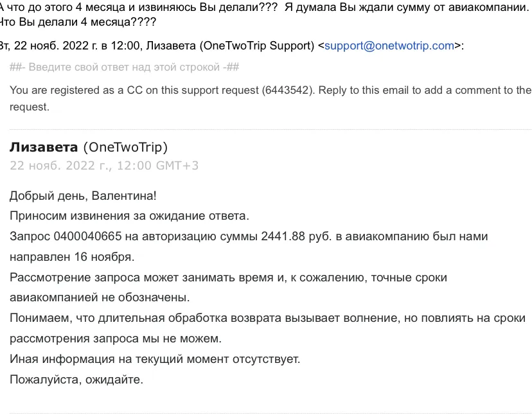Click the line Что Вы делали 4 месяца????

point(78,22)
